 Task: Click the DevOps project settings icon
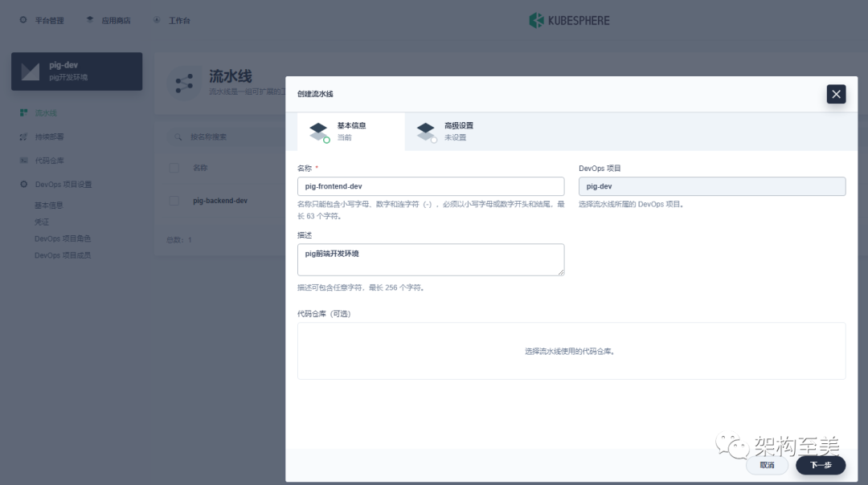click(x=23, y=184)
